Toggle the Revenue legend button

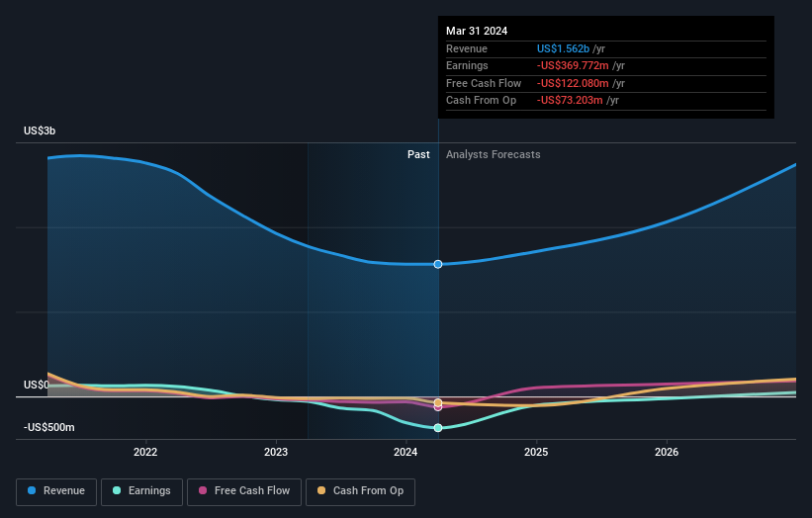pyautogui.click(x=56, y=491)
